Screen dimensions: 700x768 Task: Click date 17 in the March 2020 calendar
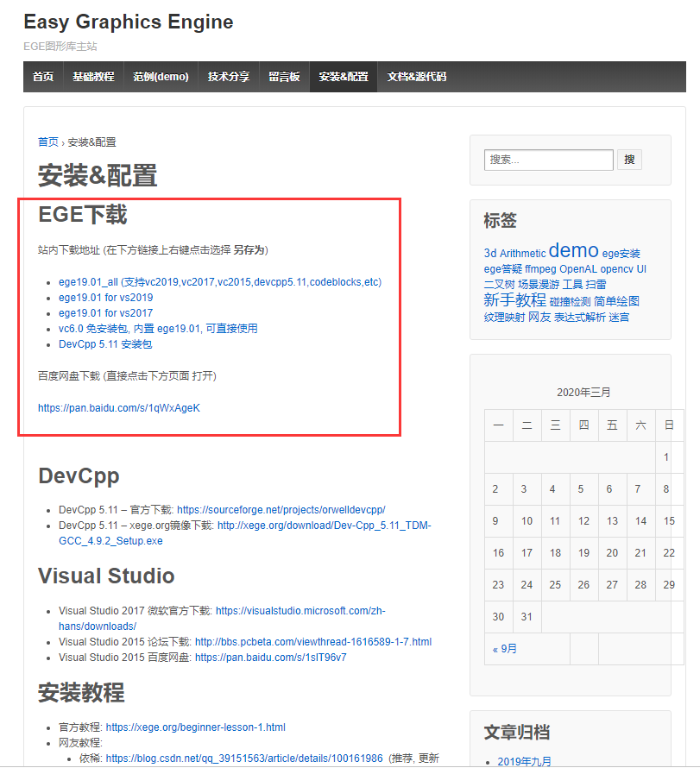[x=527, y=552]
